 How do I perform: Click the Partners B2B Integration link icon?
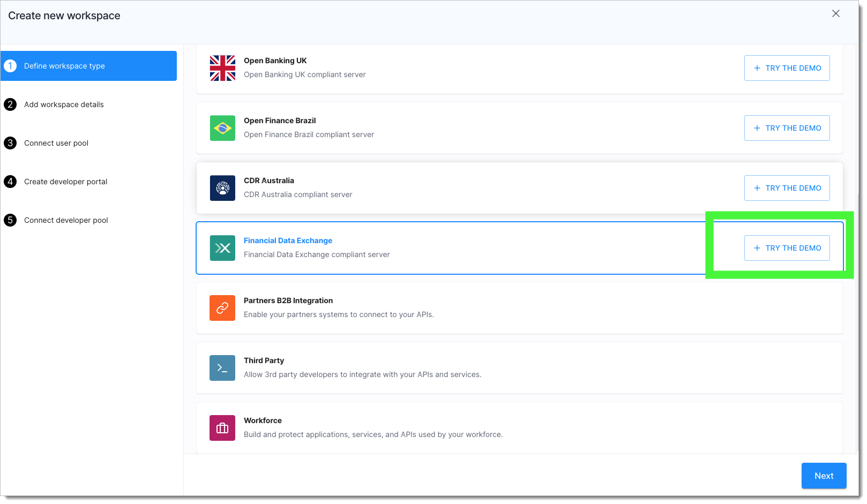222,308
